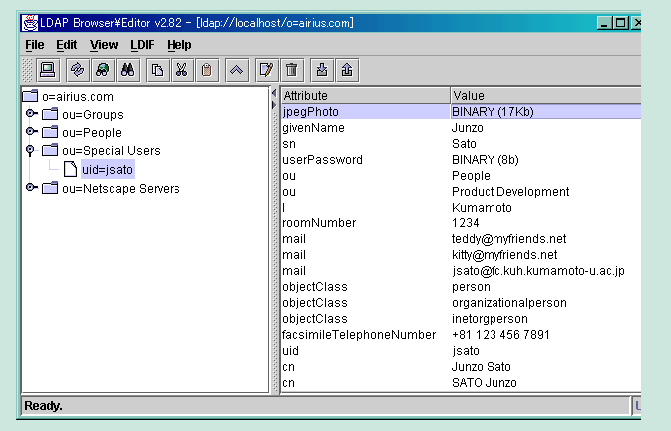
Task: Click the folder icon beside ou=Special Users
Action: (x=50, y=150)
